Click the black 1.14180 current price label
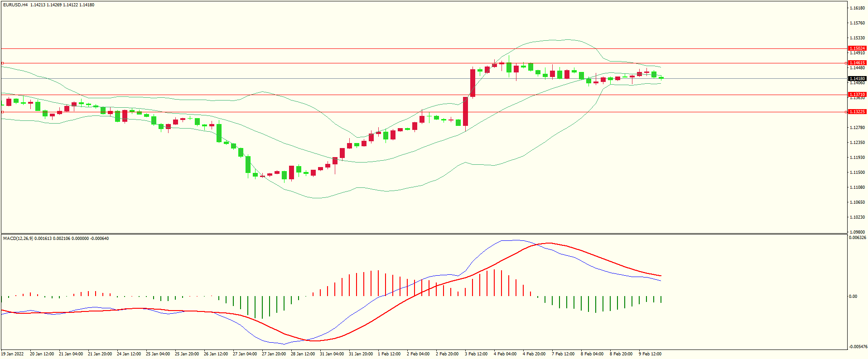This screenshot has height=359, width=868. [857, 78]
